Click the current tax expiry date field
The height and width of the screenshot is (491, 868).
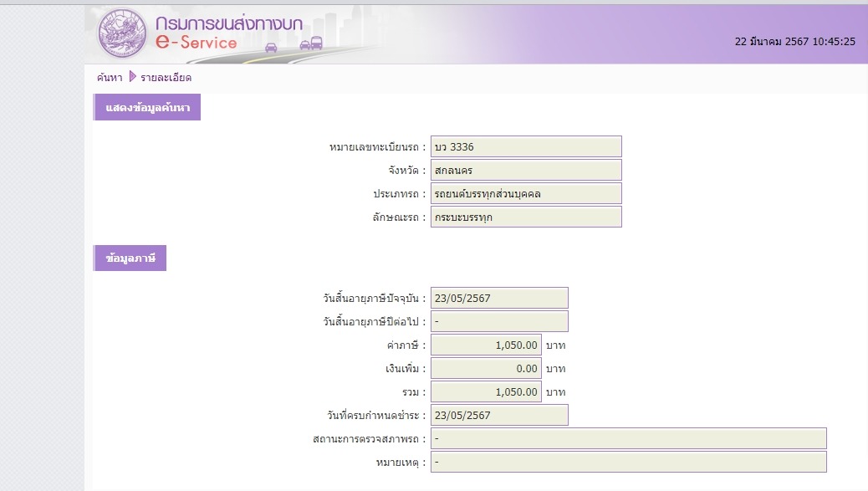(x=499, y=298)
